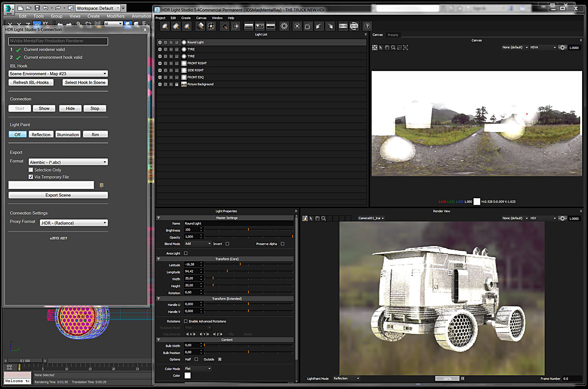Enable the Preserve Alpha checkbox
The image size is (588, 389).
click(x=282, y=244)
